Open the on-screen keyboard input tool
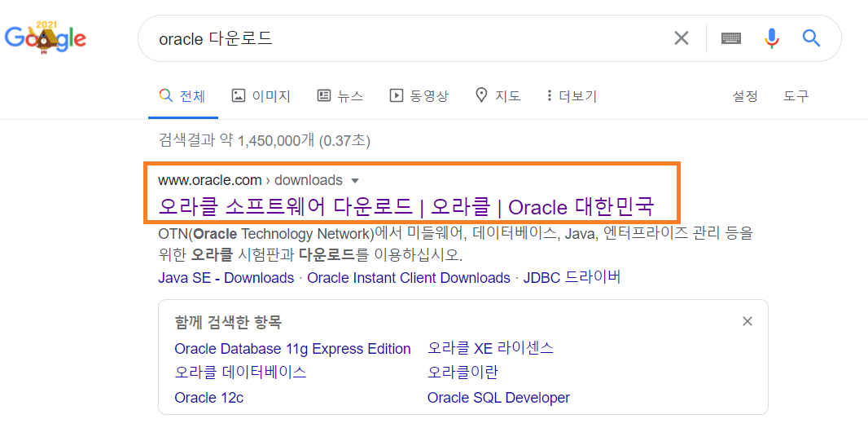 click(x=730, y=38)
